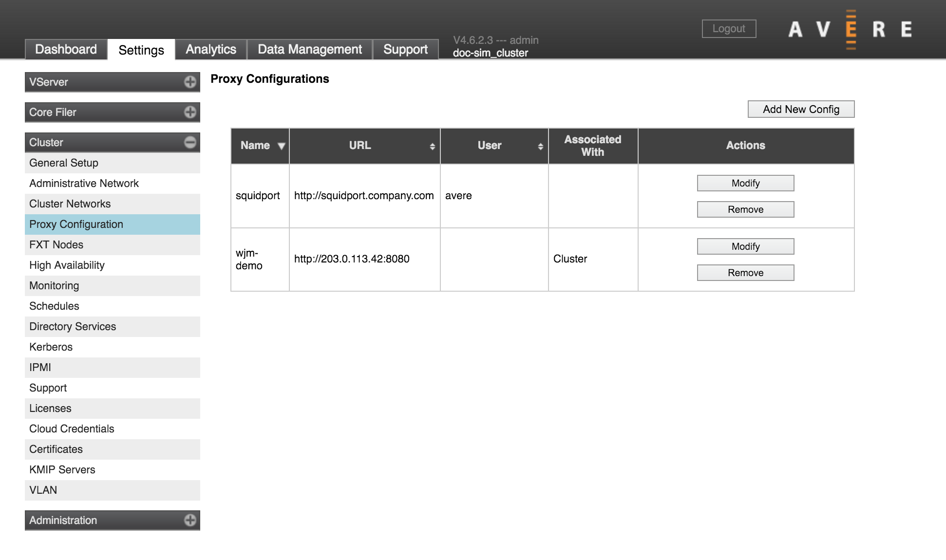This screenshot has height=560, width=946.
Task: Click the http://203.0.113.42:8080 URL cell
Action: coord(365,260)
